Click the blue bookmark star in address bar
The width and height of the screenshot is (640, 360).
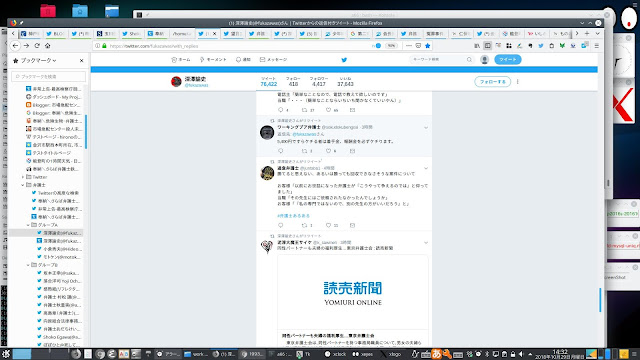tap(428, 46)
